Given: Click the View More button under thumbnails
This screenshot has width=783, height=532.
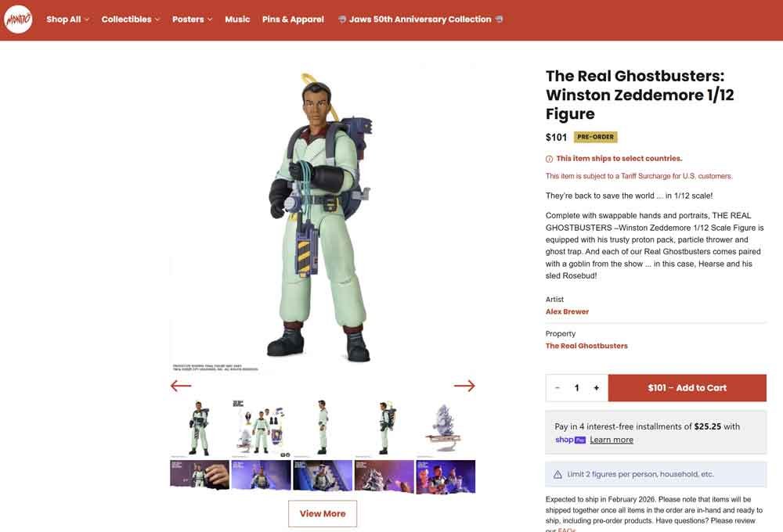Looking at the screenshot, I should [323, 513].
